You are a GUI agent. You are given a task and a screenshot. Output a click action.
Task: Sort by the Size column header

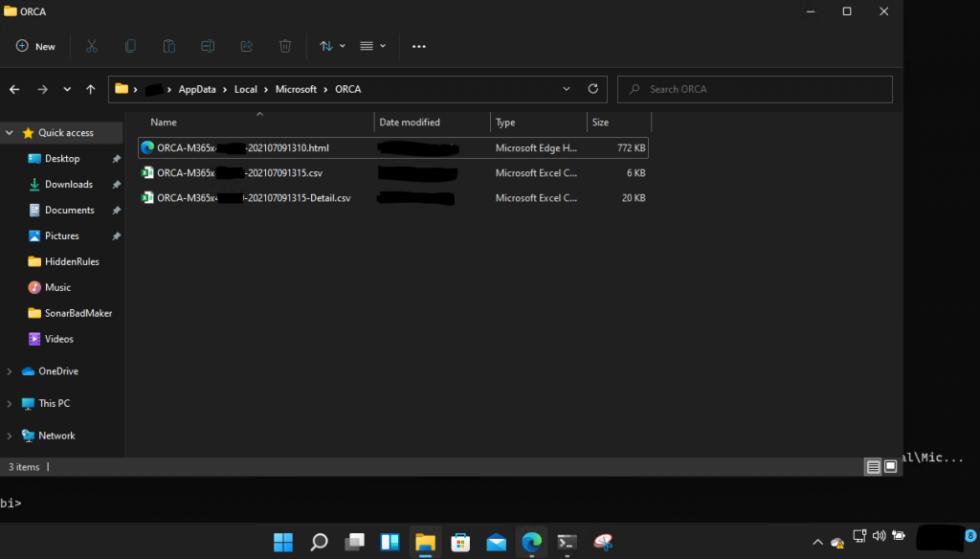pyautogui.click(x=600, y=123)
